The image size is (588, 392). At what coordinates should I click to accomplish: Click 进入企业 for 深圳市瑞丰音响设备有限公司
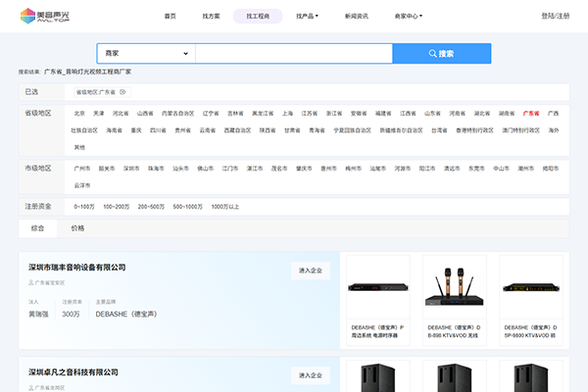pyautogui.click(x=310, y=270)
